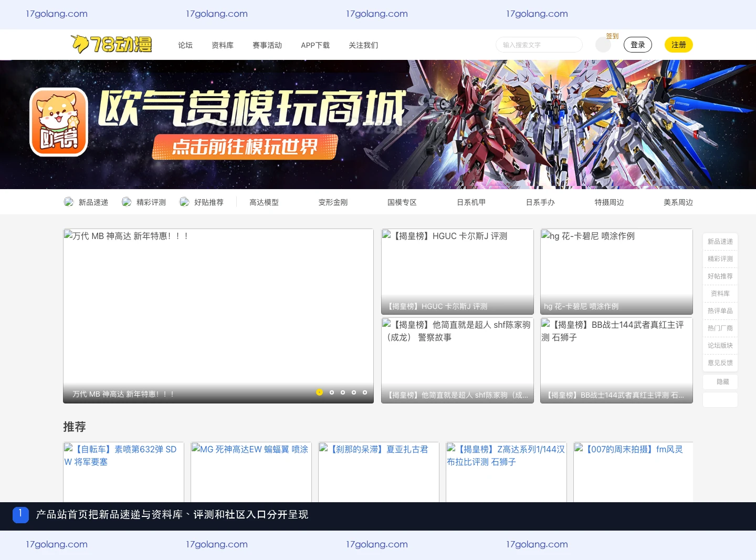Switch to the third carousel slide dot
The width and height of the screenshot is (756, 560).
(x=343, y=392)
